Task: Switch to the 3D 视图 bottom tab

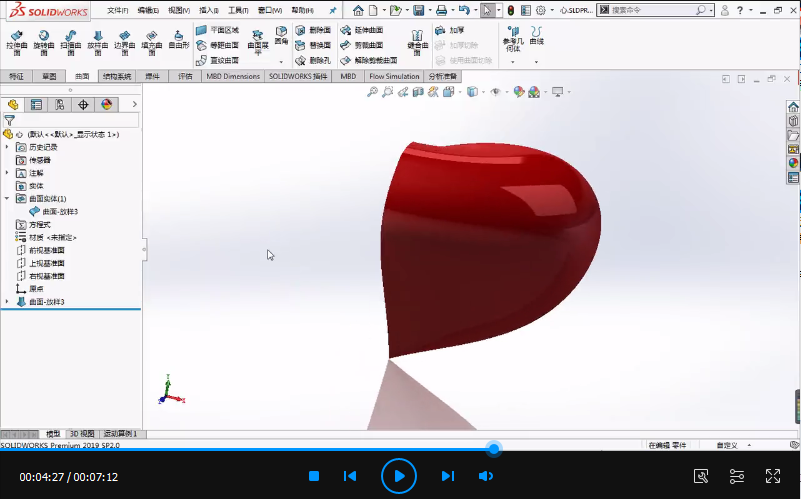Action: [x=82, y=434]
